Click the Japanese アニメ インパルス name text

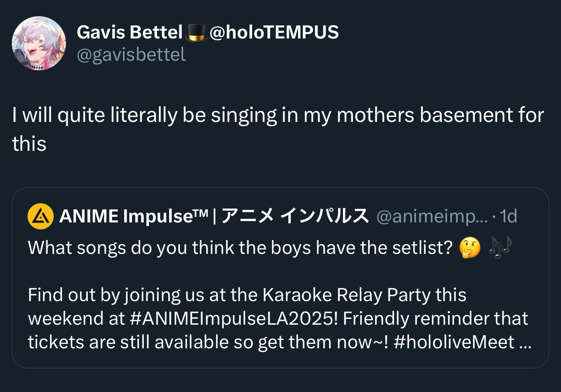tap(295, 216)
